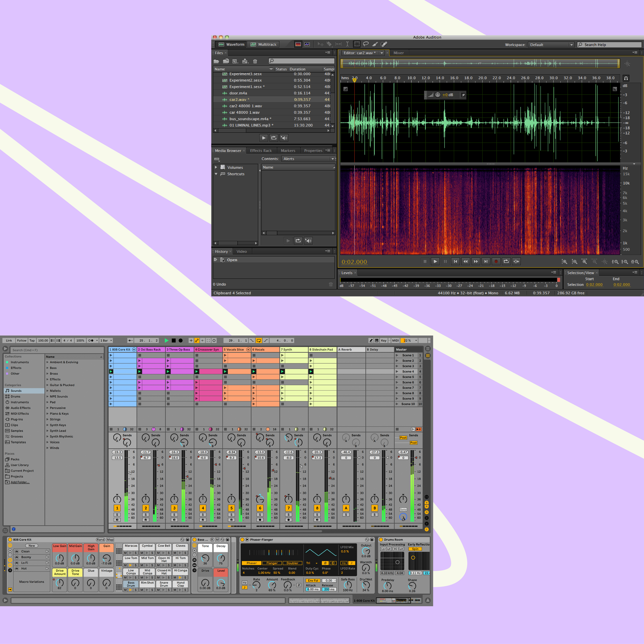Open the Workspace Default dropdown
Screen dimensions: 644x644
click(x=551, y=45)
